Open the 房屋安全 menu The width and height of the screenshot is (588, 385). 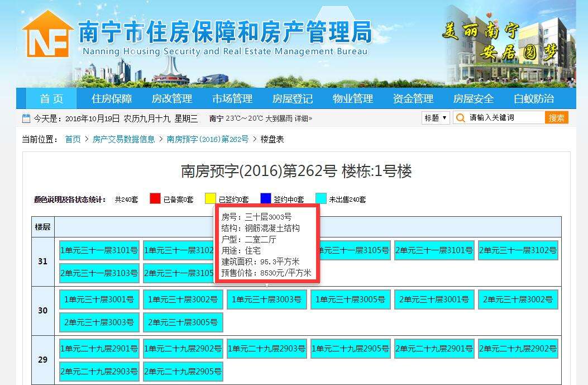coord(474,99)
